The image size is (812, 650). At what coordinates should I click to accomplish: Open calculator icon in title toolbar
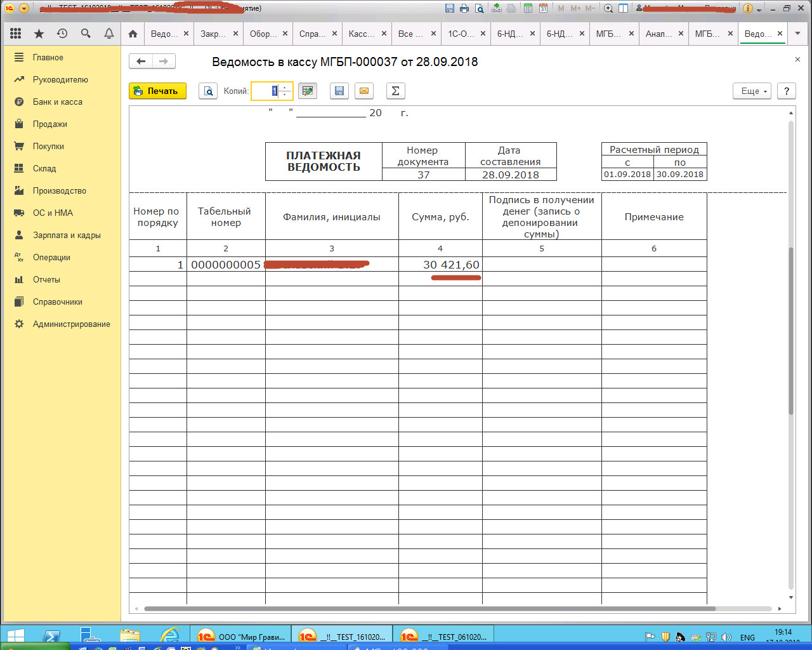pos(528,8)
